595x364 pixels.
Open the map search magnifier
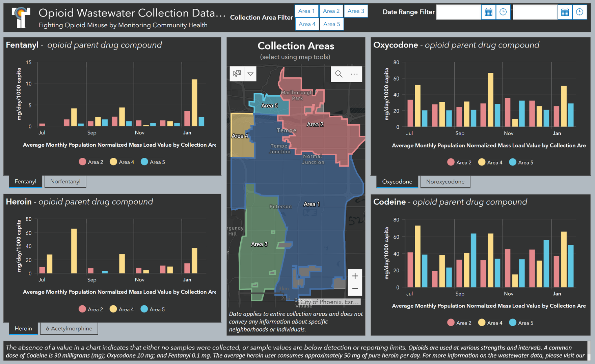pos(339,74)
